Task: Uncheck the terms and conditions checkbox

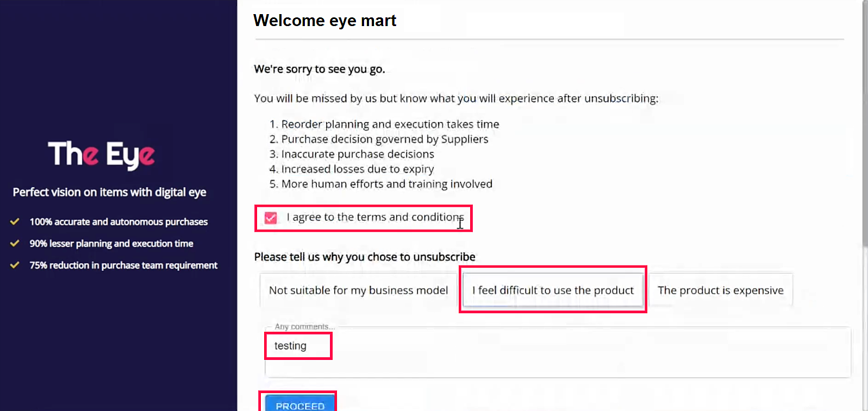Action: coord(271,218)
